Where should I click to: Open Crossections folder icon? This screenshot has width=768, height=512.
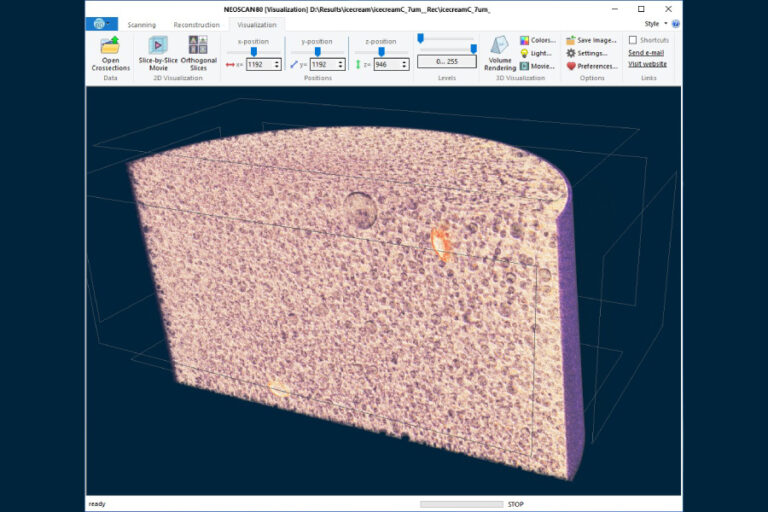(110, 46)
